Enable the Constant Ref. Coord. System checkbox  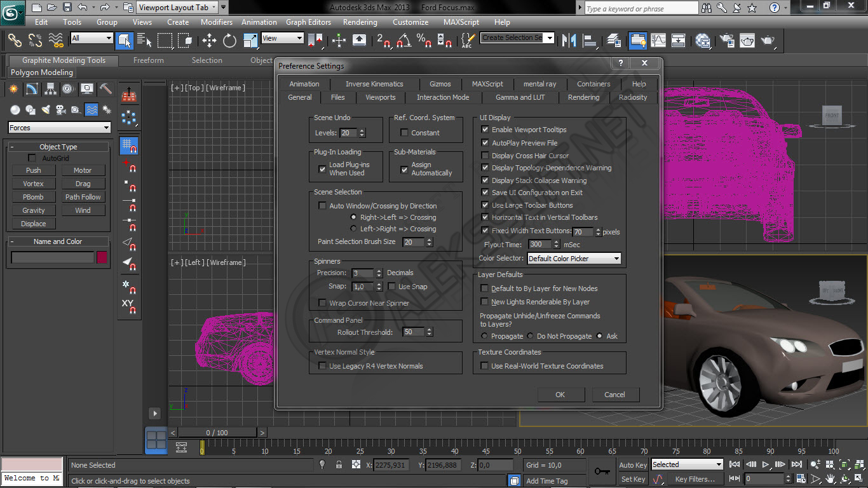[x=404, y=133]
